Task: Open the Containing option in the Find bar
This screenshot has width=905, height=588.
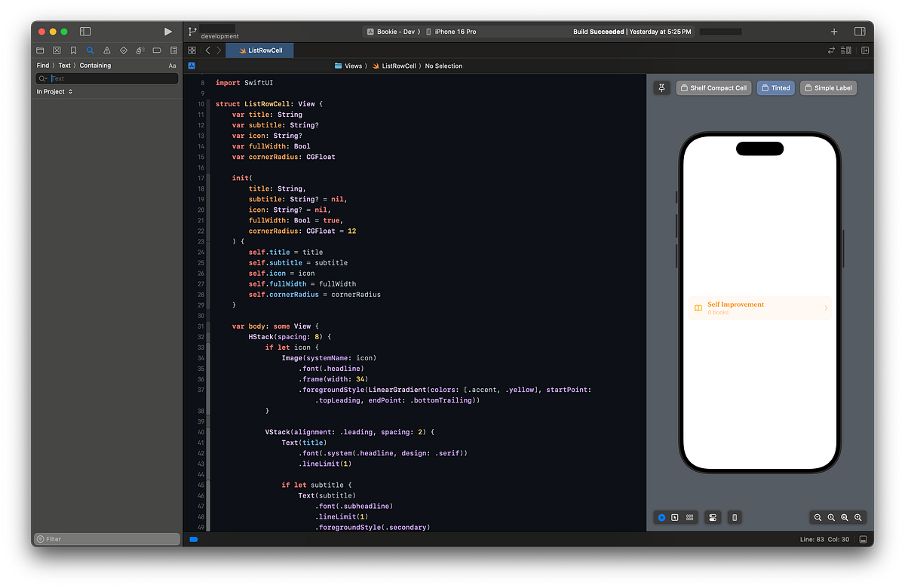Action: [x=97, y=65]
